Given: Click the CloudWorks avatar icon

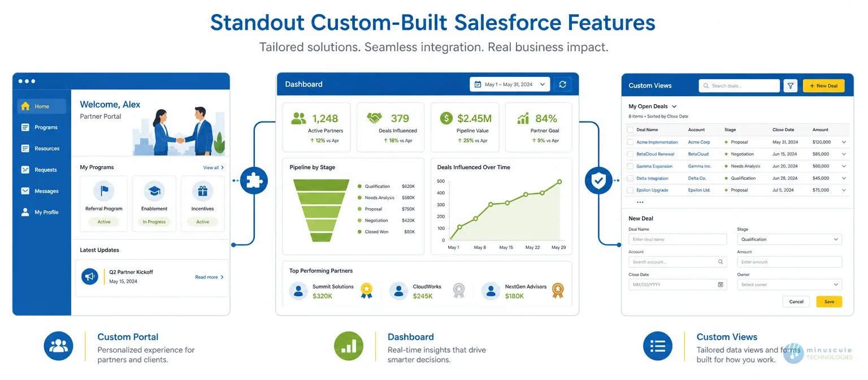Looking at the screenshot, I should 399,291.
